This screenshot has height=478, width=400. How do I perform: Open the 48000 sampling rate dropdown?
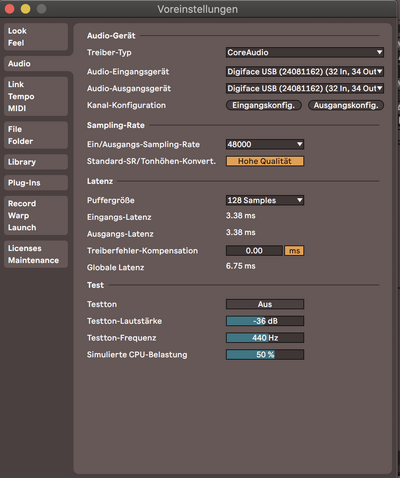265,144
